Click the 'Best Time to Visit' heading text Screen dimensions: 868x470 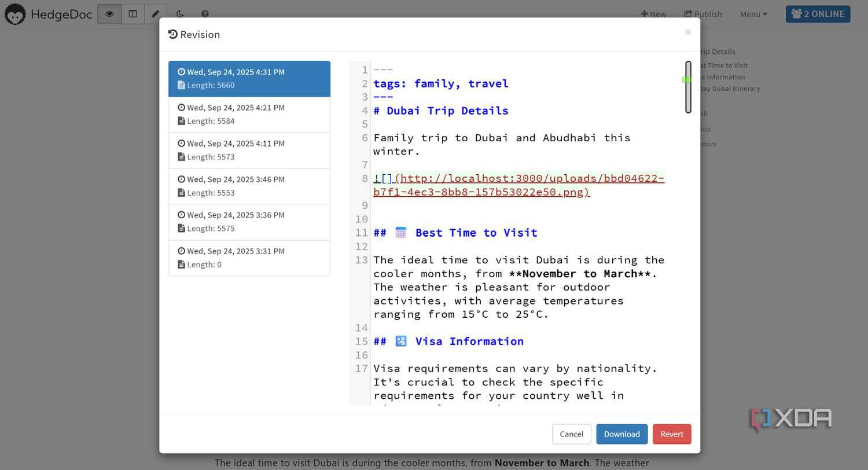[x=476, y=233]
